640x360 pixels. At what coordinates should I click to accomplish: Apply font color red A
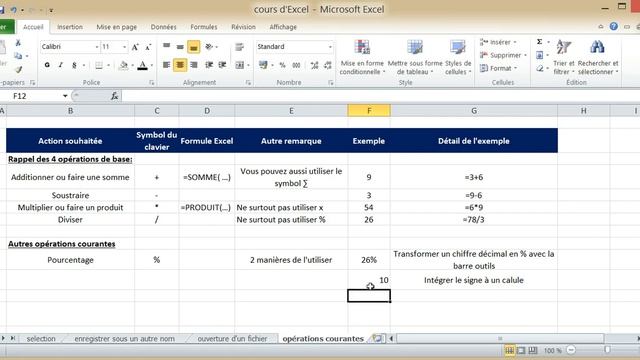point(142,65)
